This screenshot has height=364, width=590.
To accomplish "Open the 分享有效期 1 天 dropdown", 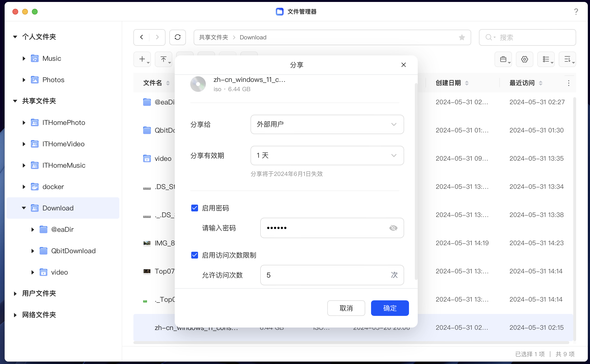I will click(x=327, y=156).
